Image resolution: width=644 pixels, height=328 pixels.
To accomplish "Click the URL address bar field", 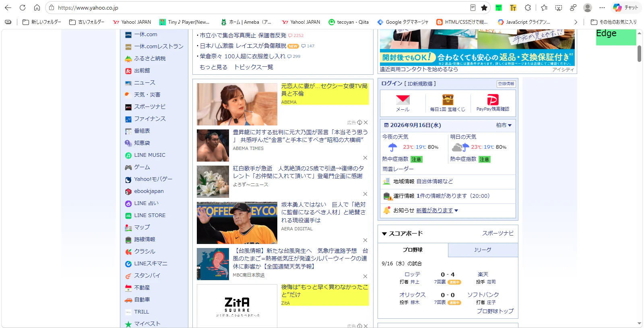I will 258,8.
